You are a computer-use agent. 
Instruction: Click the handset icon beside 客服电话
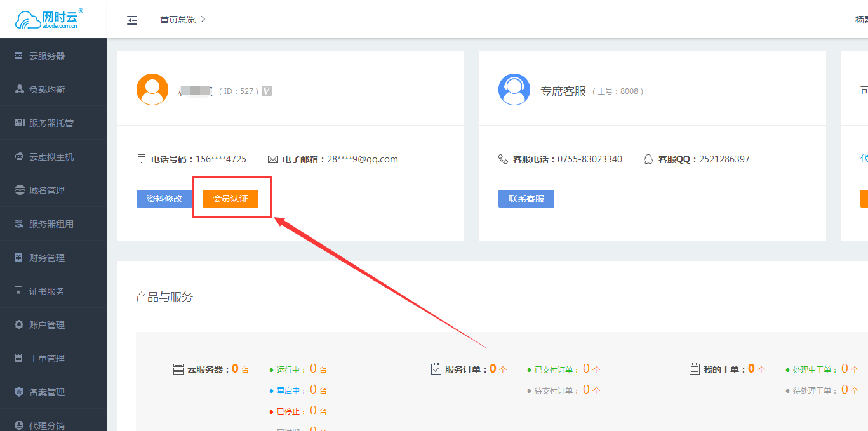coord(503,159)
